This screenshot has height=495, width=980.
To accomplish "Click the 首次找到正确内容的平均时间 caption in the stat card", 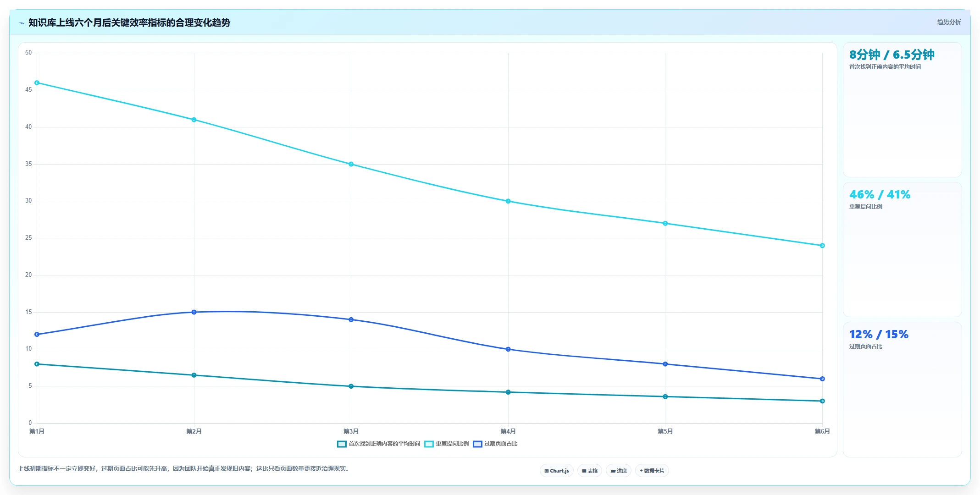I will pyautogui.click(x=885, y=67).
